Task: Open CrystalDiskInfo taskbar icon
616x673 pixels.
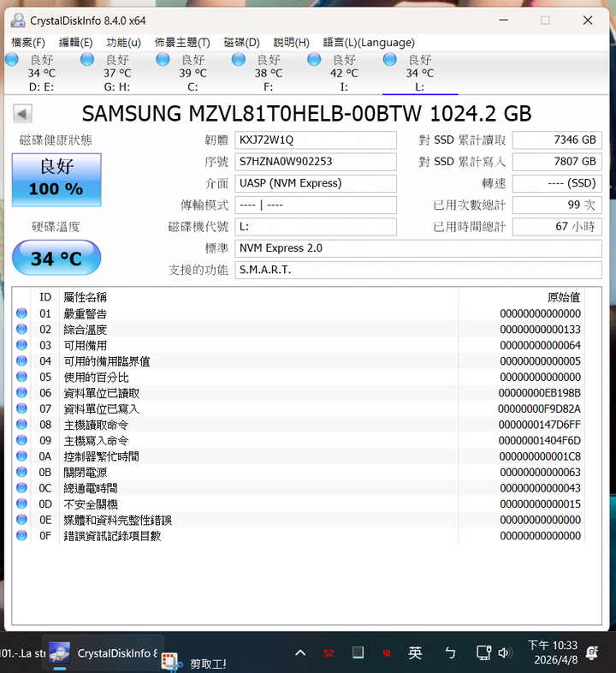Action: 60,653
